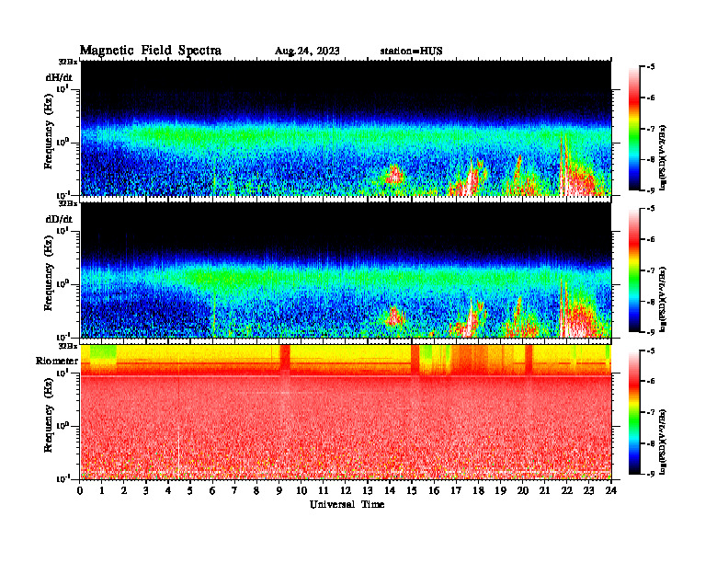Viewport: 728px width, 563px height.
Task: Click hour 24 on the Universal Time axis
Action: point(611,490)
